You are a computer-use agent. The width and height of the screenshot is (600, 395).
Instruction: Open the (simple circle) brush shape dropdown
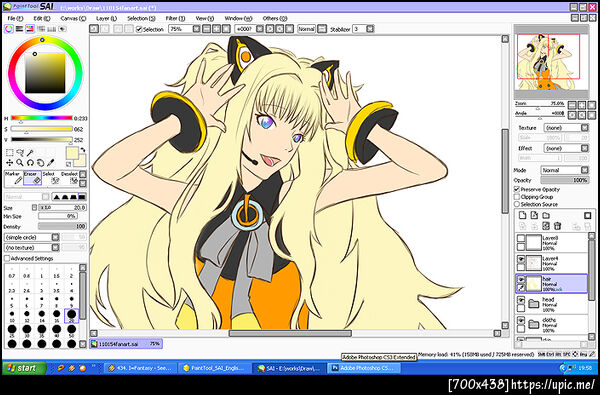tap(55, 237)
